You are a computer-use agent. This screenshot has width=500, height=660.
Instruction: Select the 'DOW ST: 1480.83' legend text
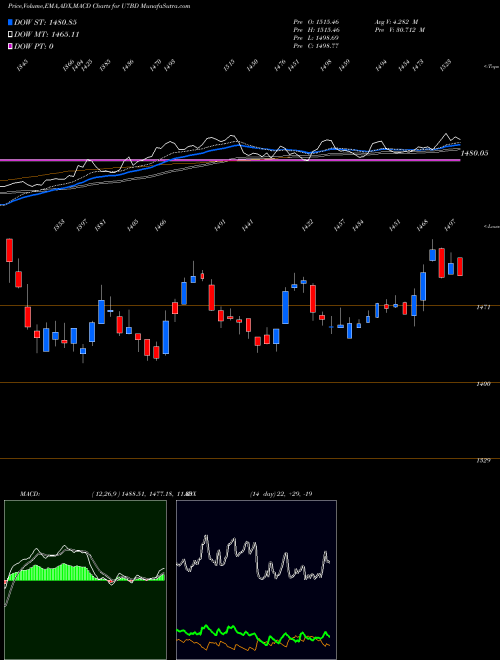point(45,23)
